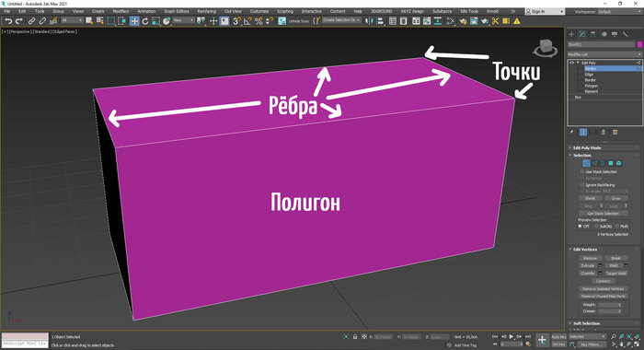
Task: Open the Modifiers menu
Action: (121, 11)
